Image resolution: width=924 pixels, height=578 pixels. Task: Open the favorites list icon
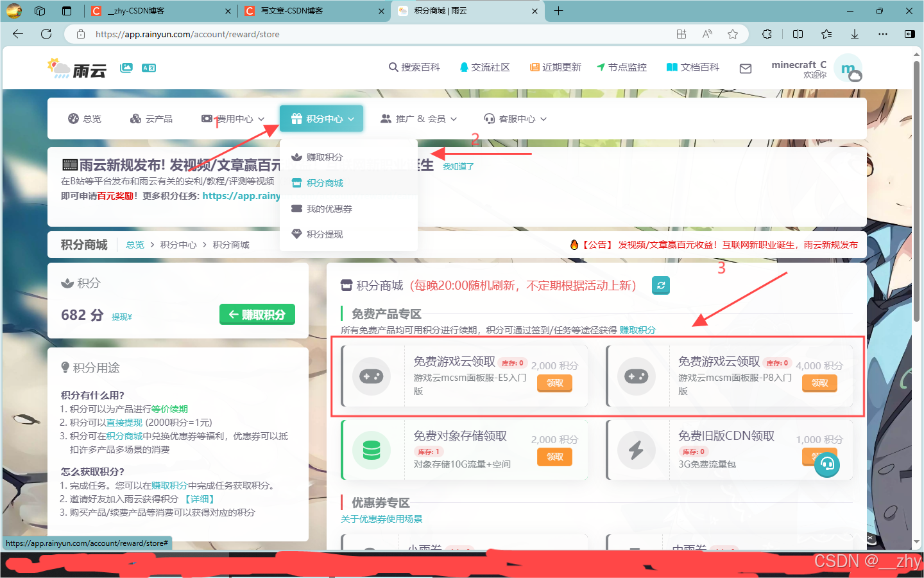pos(826,34)
